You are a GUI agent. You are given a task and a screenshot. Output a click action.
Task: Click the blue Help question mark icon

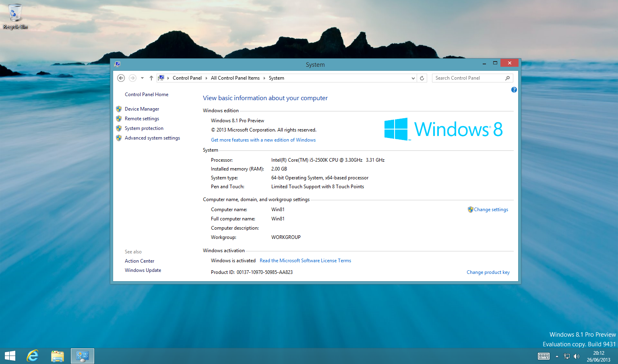514,89
